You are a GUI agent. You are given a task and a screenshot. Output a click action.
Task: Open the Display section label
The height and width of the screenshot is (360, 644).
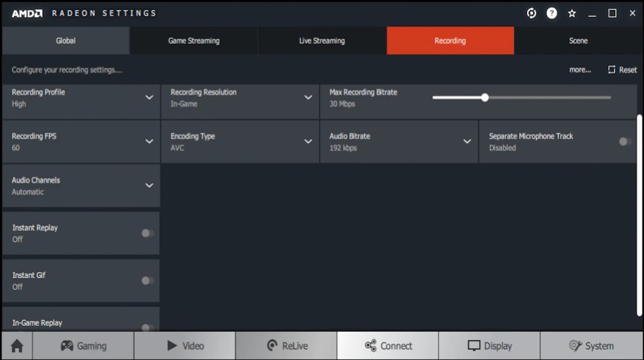[x=498, y=346]
